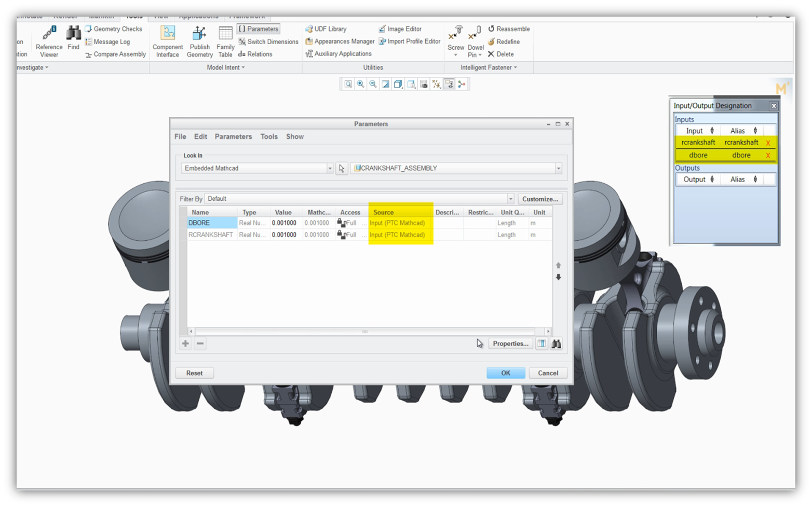Image resolution: width=812 pixels, height=507 pixels.
Task: Click the horizontal scrollbar in parameter table
Action: coord(365,331)
